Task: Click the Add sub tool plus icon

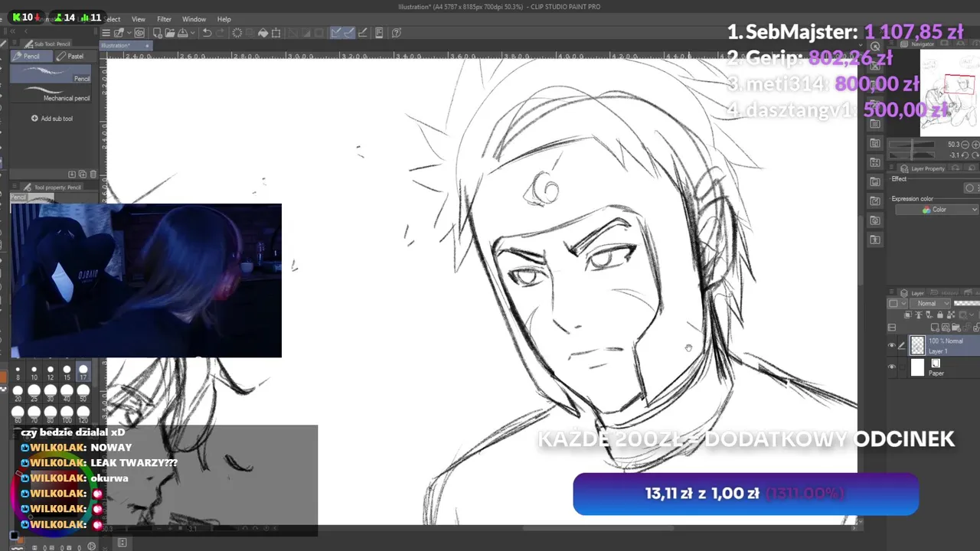Action: [x=34, y=119]
